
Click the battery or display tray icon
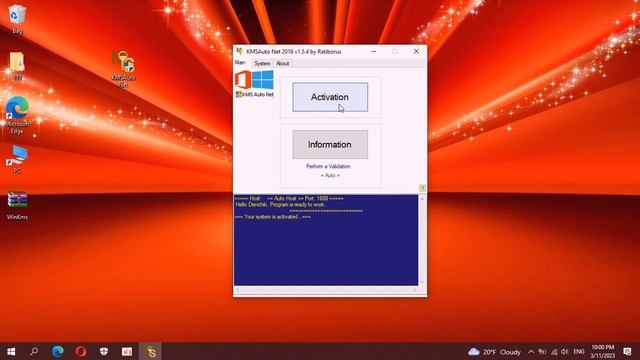click(542, 352)
